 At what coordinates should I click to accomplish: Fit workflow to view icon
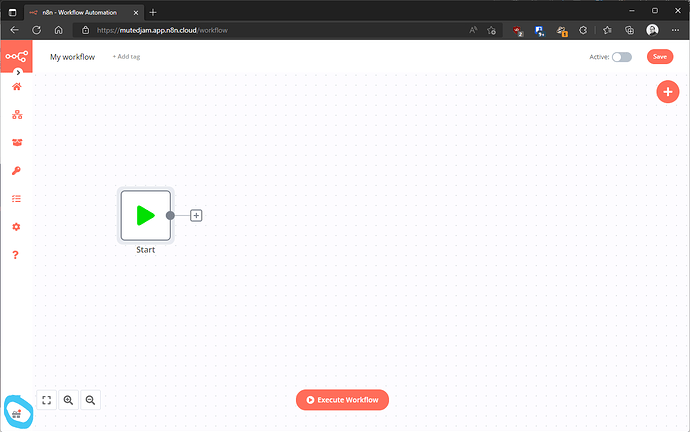(47, 400)
